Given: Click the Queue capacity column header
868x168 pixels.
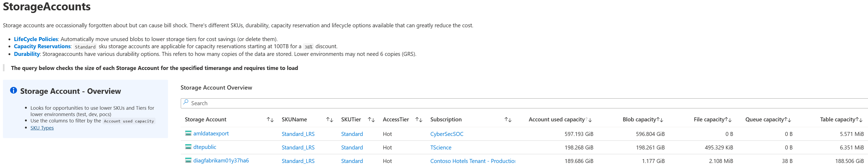Looking at the screenshot, I should coord(764,120).
